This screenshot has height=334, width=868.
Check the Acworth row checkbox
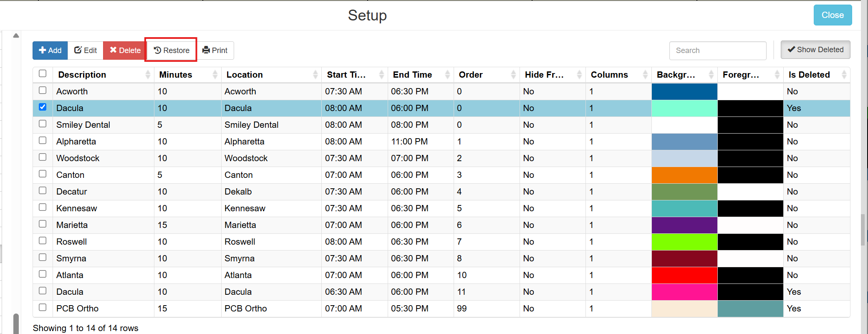coord(43,90)
